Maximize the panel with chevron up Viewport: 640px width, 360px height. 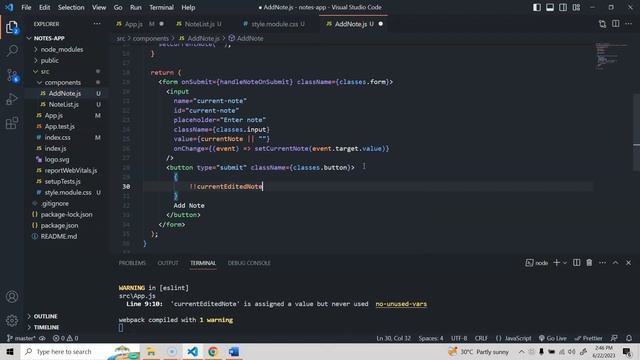616,263
